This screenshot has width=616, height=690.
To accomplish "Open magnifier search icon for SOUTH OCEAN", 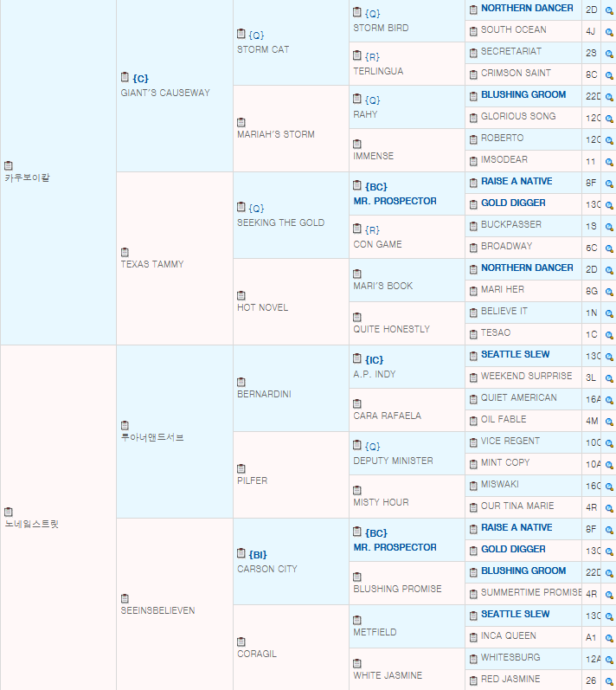I will pos(609,32).
